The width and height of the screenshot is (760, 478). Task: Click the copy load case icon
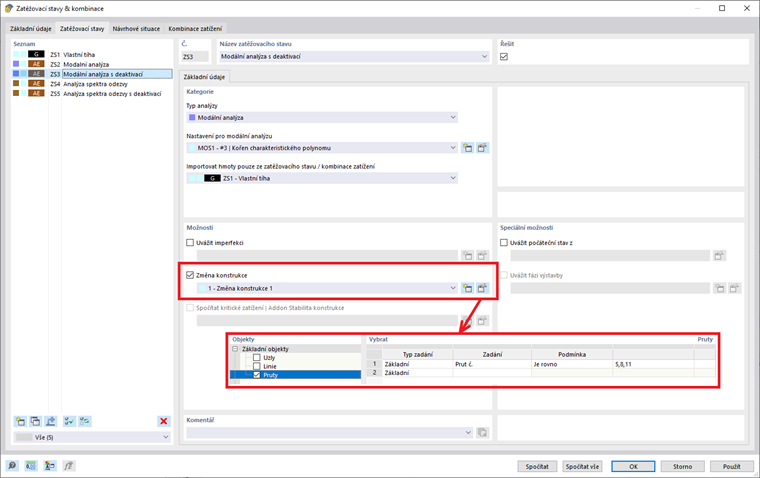pyautogui.click(x=35, y=421)
